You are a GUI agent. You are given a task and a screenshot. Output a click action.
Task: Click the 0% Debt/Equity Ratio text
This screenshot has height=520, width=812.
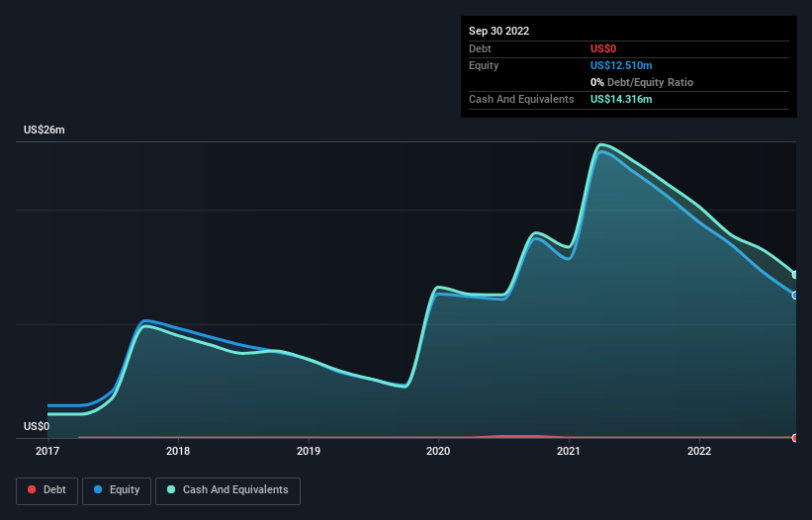642,82
